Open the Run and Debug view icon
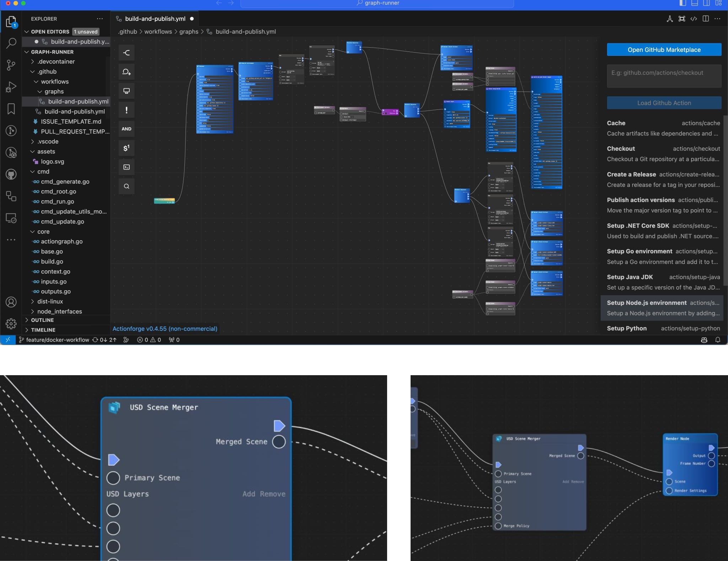This screenshot has height=561, width=728. tap(11, 87)
